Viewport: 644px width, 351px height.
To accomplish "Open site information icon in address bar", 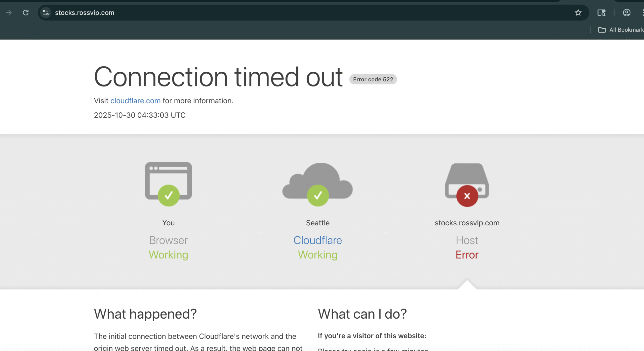I will click(46, 13).
